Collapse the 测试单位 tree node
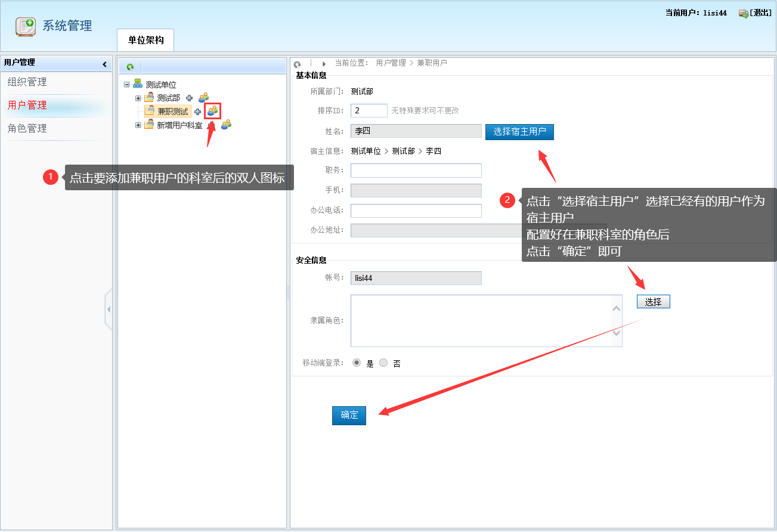777x532 pixels. click(x=126, y=85)
